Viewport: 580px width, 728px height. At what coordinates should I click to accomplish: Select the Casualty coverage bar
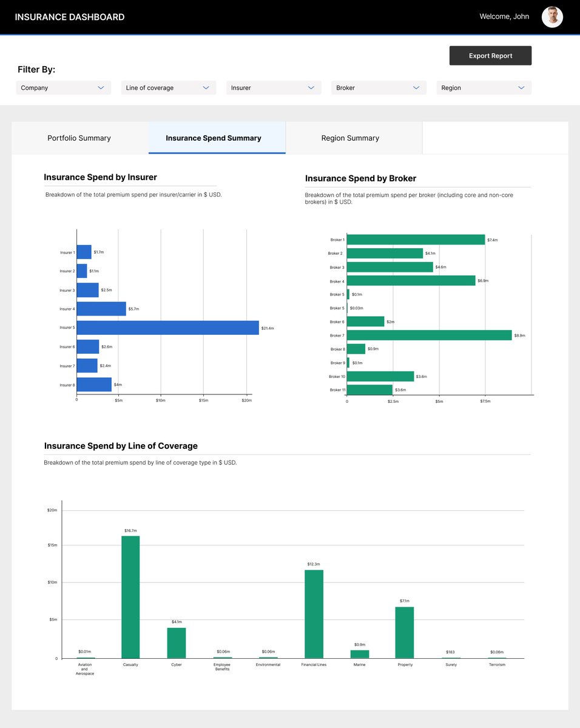(130, 597)
